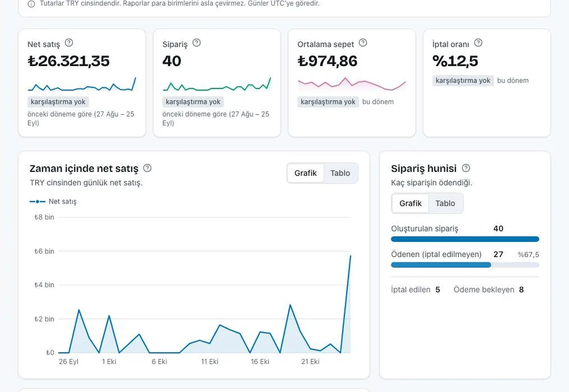The image size is (569, 392).
Task: Click karşılaştırma yok badge in İptal oranı card
Action: [x=463, y=81]
